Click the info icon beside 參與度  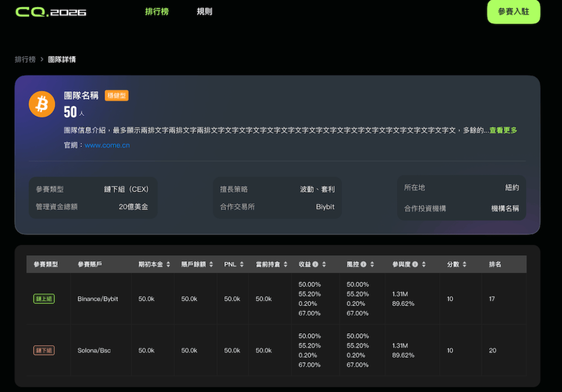pos(415,265)
